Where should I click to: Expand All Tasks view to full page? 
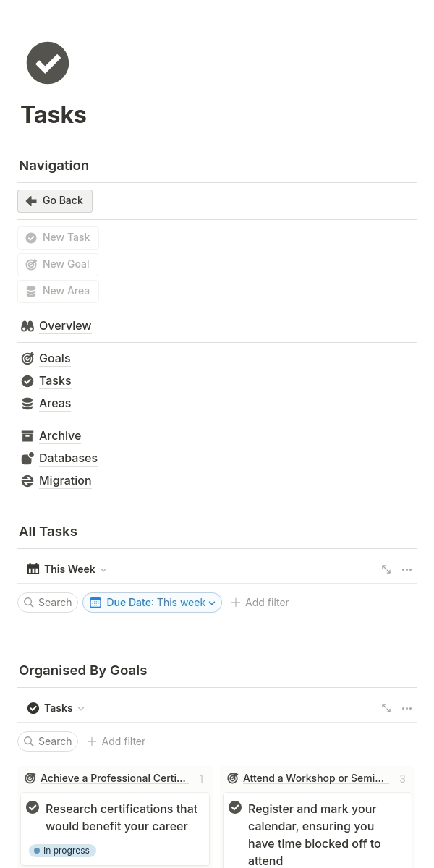(386, 569)
